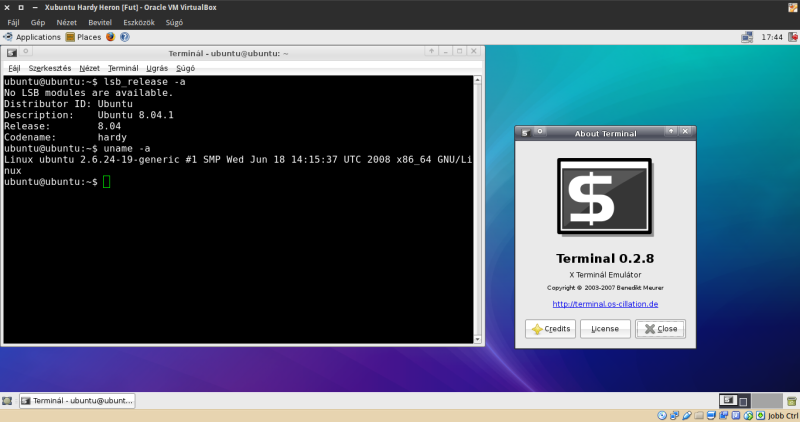
Task: Click the shade-up arrow in Terminál titlebar
Action: (431, 51)
